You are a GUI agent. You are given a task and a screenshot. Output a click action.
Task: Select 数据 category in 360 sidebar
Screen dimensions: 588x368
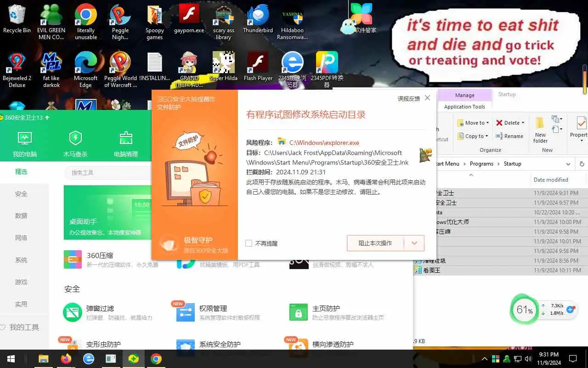pos(21,216)
